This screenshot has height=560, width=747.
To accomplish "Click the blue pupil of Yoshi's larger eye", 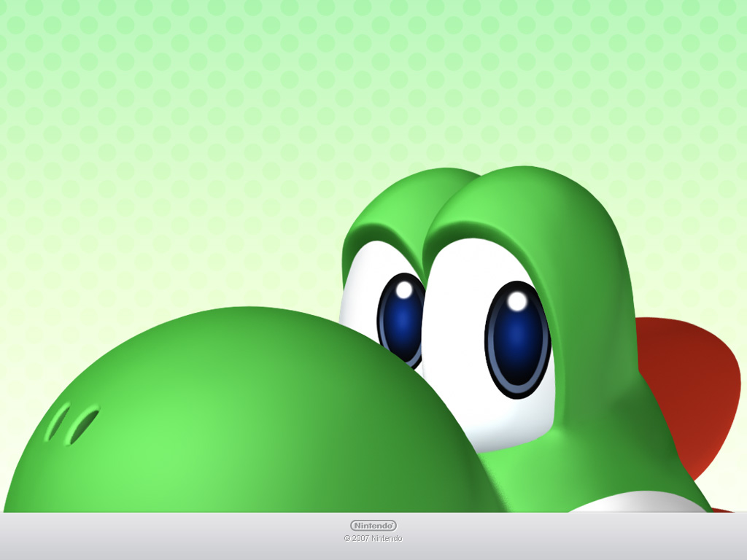I will pos(518,339).
